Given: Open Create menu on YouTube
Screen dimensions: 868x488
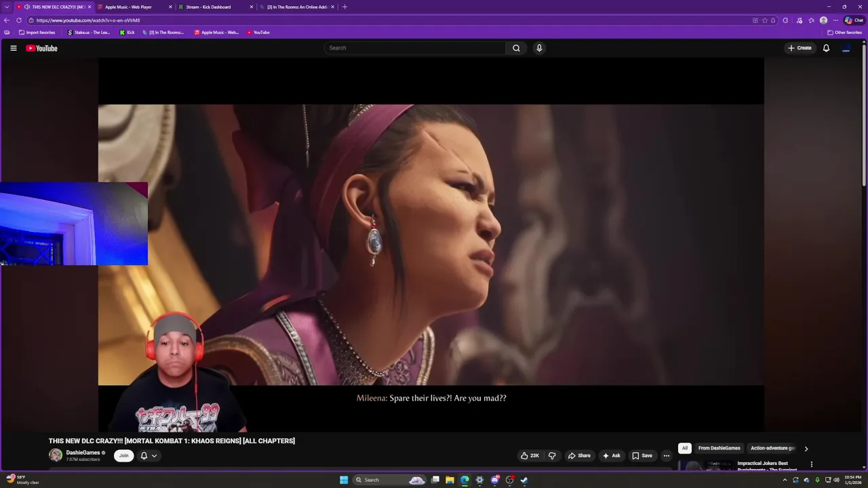Looking at the screenshot, I should [x=800, y=48].
